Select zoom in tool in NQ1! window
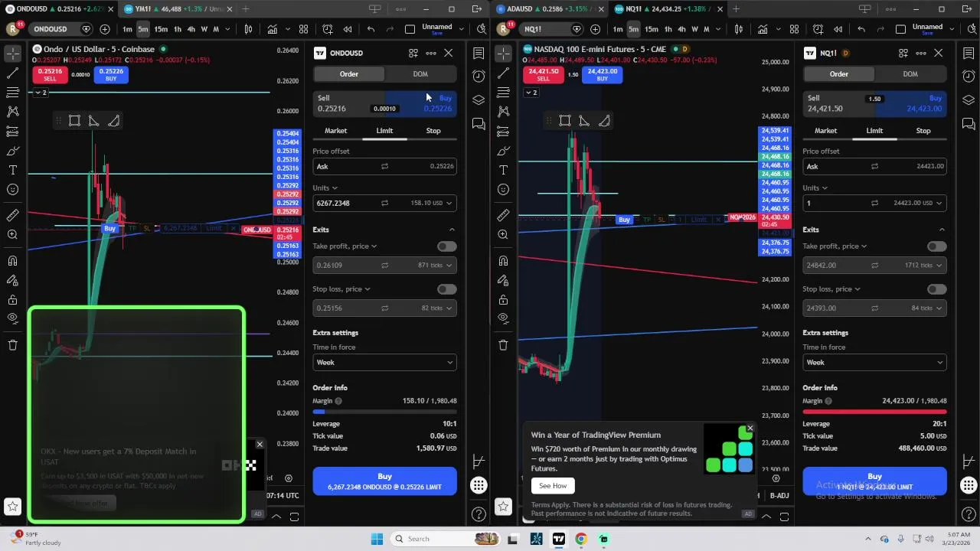This screenshot has width=980, height=551. [x=503, y=235]
